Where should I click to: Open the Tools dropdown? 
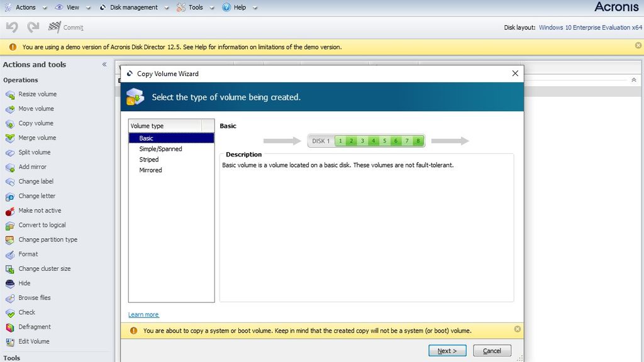coord(195,8)
